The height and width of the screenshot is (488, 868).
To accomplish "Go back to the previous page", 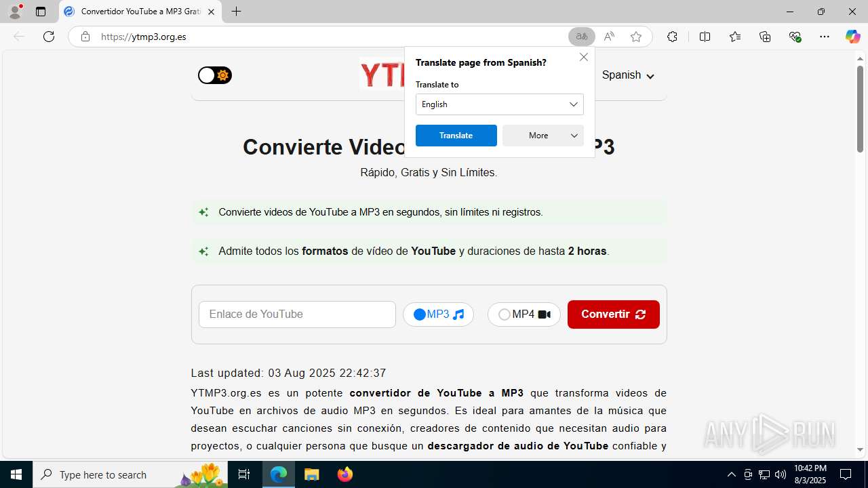I will coord(19,37).
